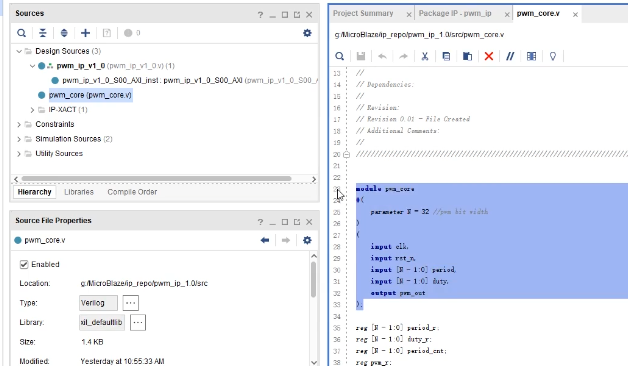Collapse all in Sources panel
Image resolution: width=628 pixels, height=366 pixels.
tap(42, 33)
